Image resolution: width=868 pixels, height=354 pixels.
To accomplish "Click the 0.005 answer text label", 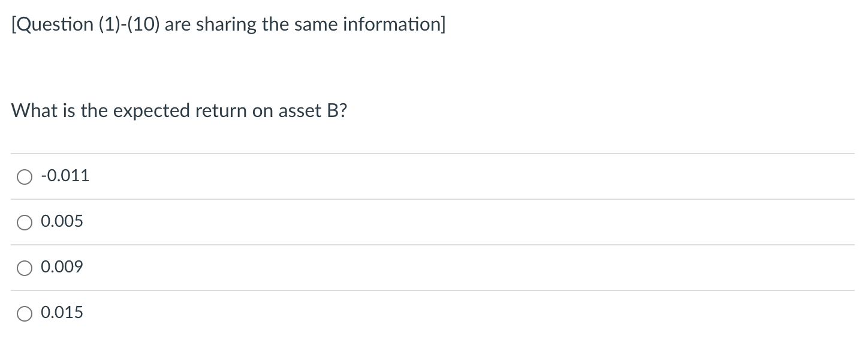I will click(x=62, y=221).
